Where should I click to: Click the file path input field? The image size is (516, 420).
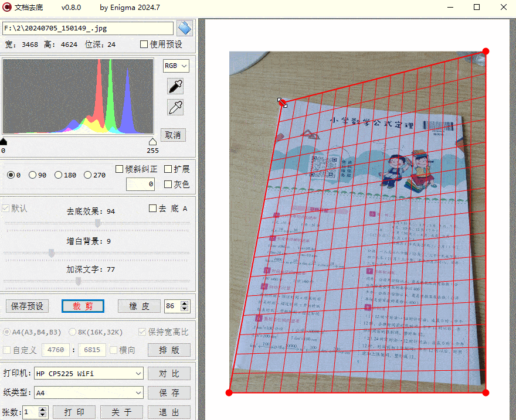88,28
